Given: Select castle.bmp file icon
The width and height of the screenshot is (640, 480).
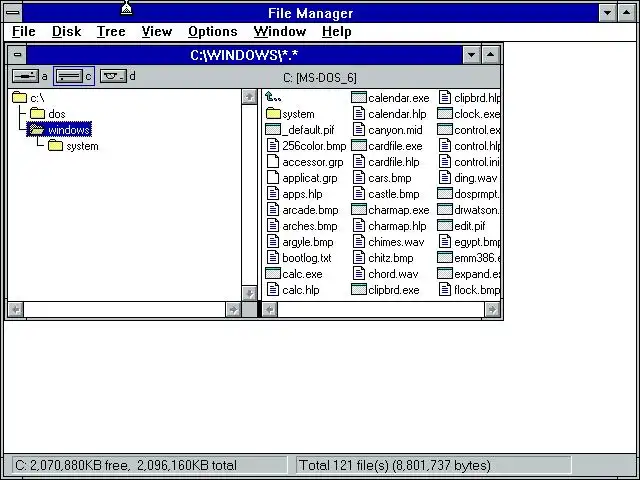Looking at the screenshot, I should click(359, 194).
